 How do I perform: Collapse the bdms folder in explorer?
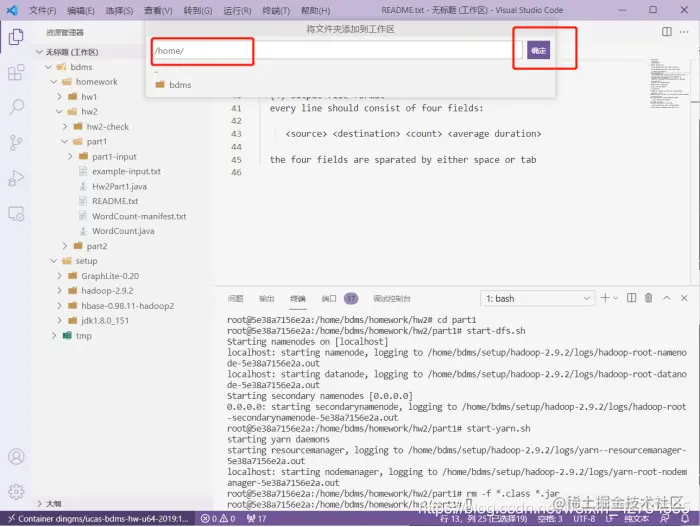click(x=48, y=67)
